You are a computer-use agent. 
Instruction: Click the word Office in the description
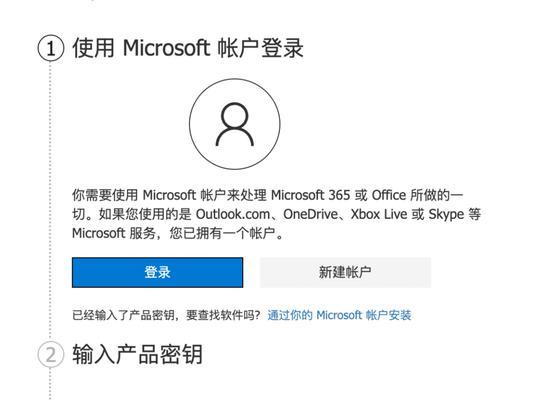tap(389, 195)
